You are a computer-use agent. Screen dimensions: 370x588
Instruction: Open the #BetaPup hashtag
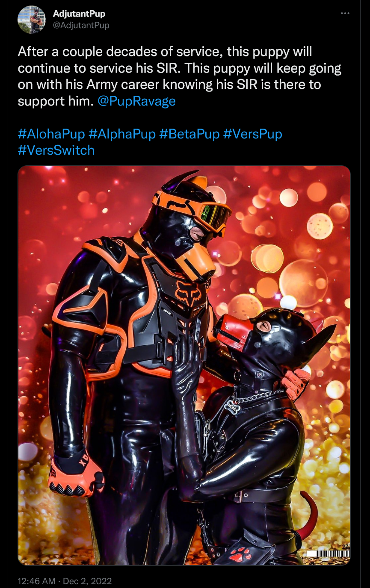click(x=189, y=134)
